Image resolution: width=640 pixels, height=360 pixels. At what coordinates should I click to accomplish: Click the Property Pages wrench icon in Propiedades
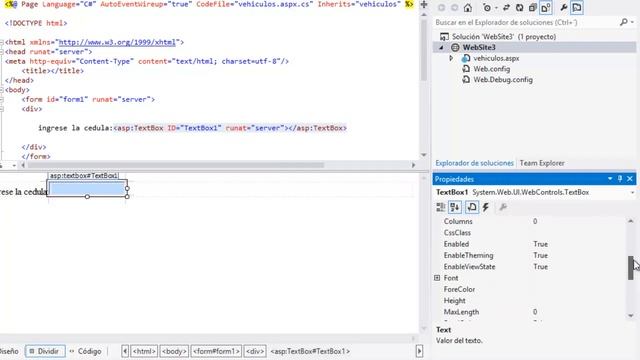[x=503, y=207]
